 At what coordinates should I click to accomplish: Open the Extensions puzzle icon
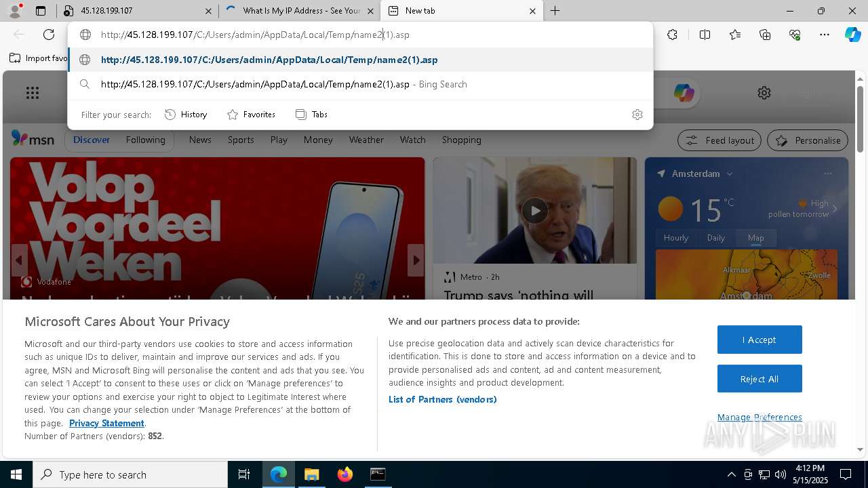pyautogui.click(x=672, y=35)
